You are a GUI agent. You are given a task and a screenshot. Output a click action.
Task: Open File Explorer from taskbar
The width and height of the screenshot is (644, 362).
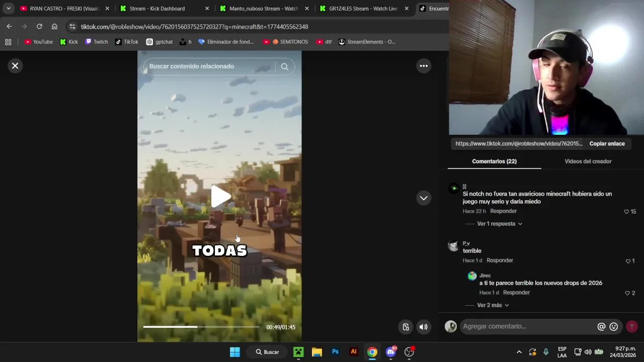(x=316, y=352)
